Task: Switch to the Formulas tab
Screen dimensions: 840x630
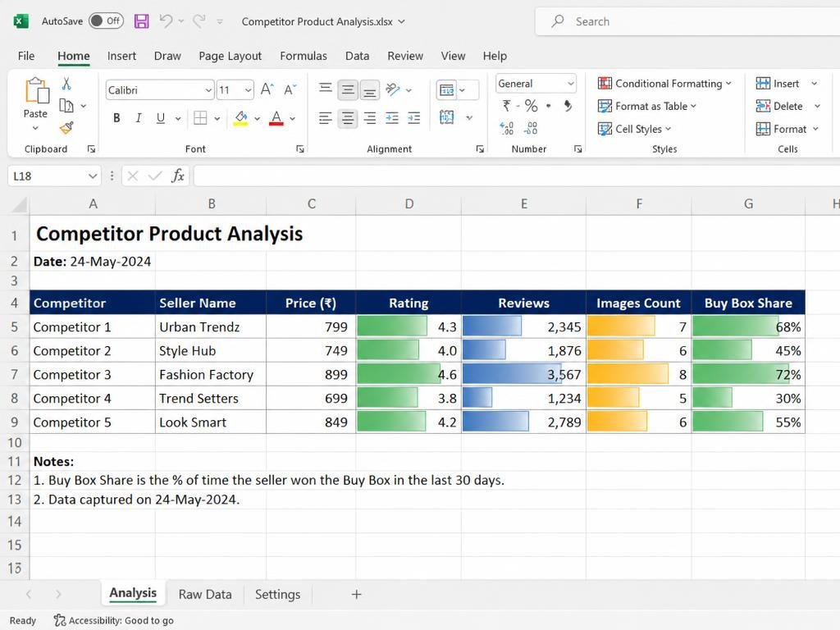Action: (x=304, y=56)
